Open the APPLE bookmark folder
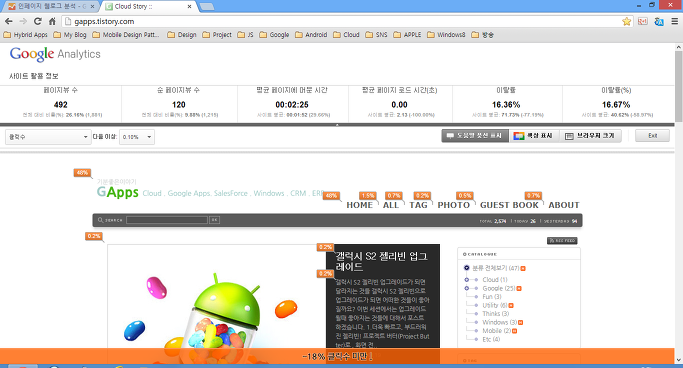This screenshot has height=368, width=683. pos(407,34)
